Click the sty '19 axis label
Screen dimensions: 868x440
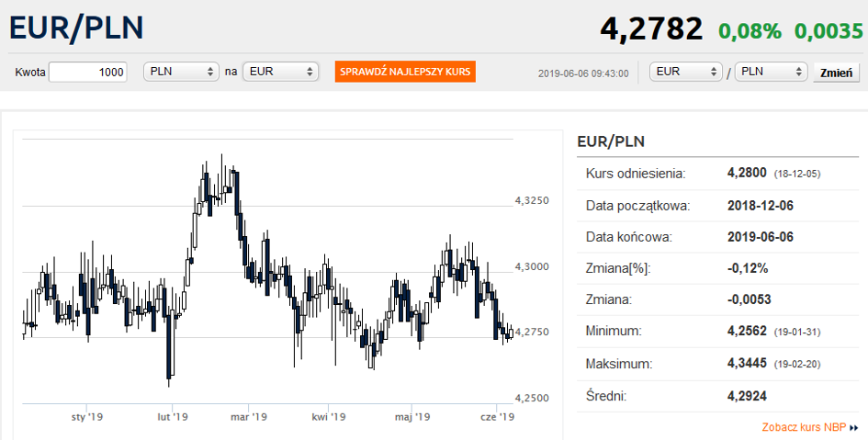(x=87, y=417)
